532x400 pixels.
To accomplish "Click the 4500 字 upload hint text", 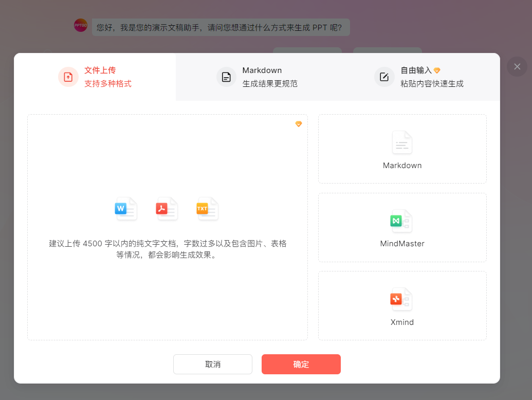I will (168, 249).
